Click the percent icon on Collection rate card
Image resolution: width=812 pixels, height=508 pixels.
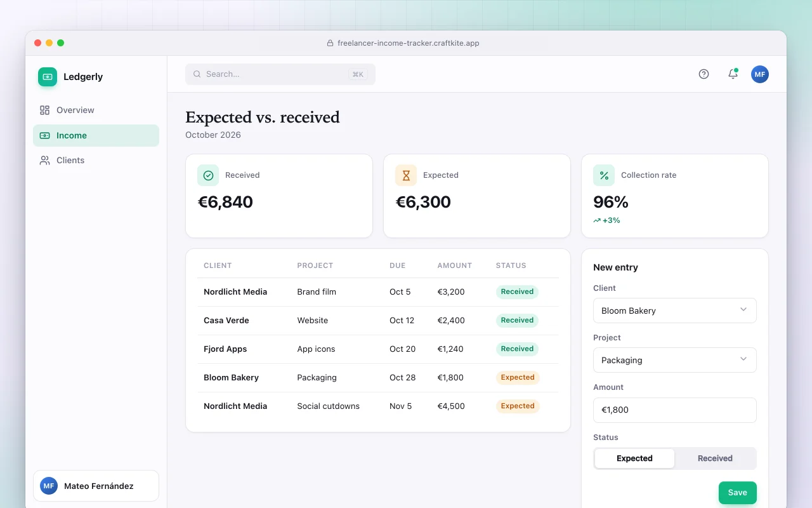click(x=604, y=175)
